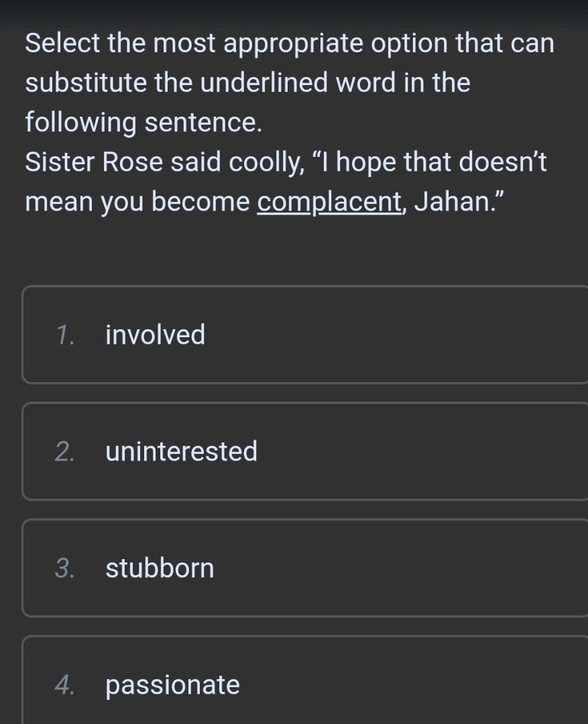Image resolution: width=588 pixels, height=724 pixels.
Task: Click the number label "4" beside passionate
Action: (x=62, y=684)
